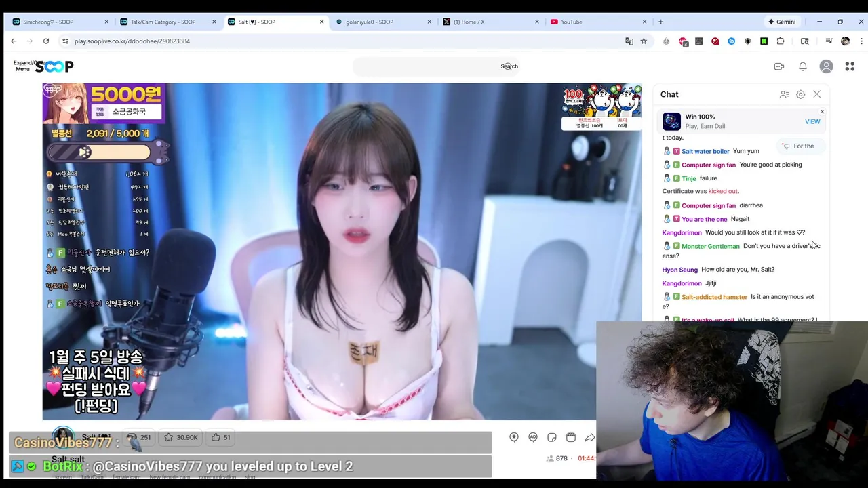Click the streamer profile avatar below video
Viewport: 868px width, 488px height.
point(63,438)
